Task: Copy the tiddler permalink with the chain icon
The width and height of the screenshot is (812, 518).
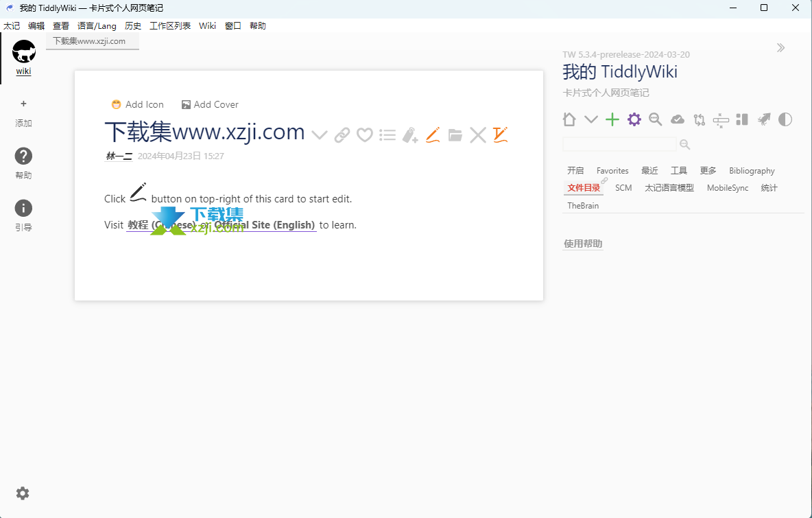Action: click(342, 135)
